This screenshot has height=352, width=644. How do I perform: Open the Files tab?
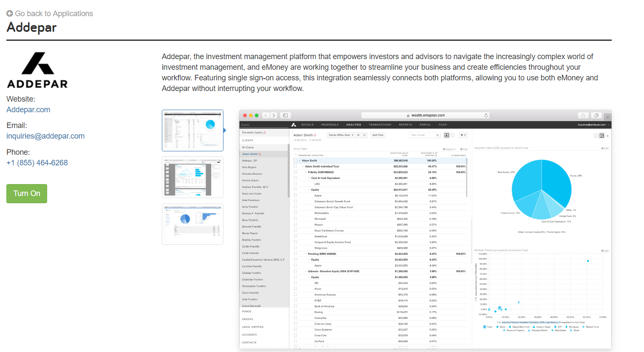click(x=443, y=125)
